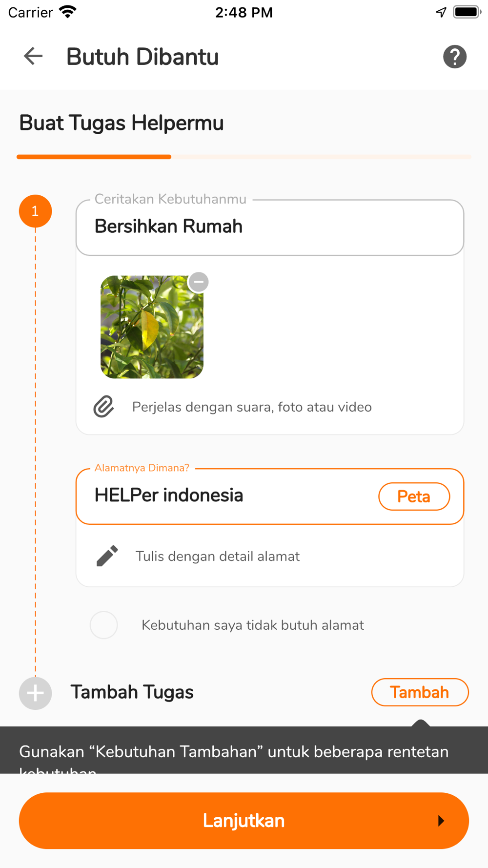
Task: Open the Peta map button
Action: tap(414, 496)
